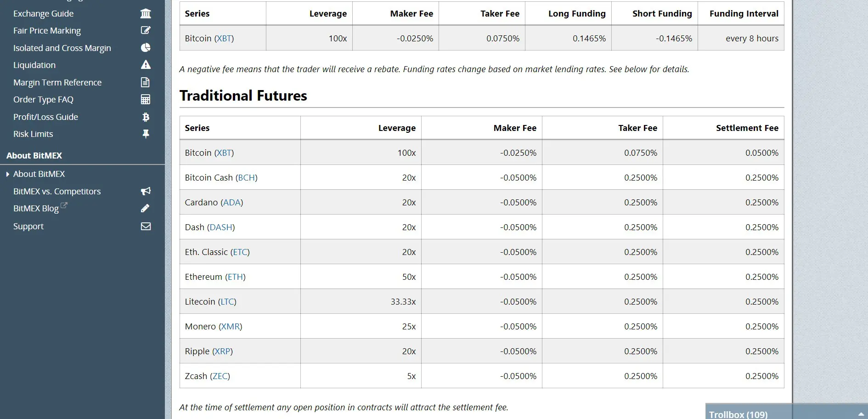The height and width of the screenshot is (419, 868).
Task: Open the Fair Price Marking page
Action: click(47, 30)
